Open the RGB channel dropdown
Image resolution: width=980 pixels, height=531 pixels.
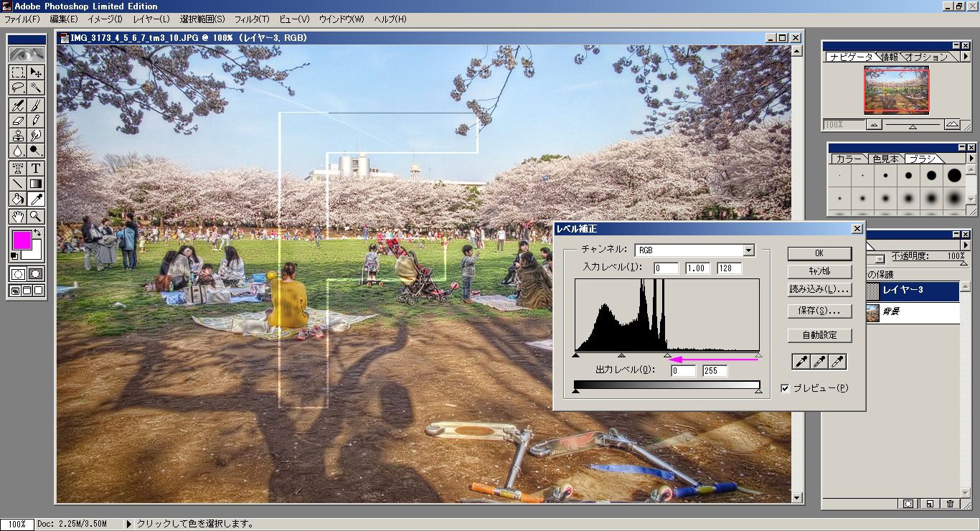tap(750, 250)
